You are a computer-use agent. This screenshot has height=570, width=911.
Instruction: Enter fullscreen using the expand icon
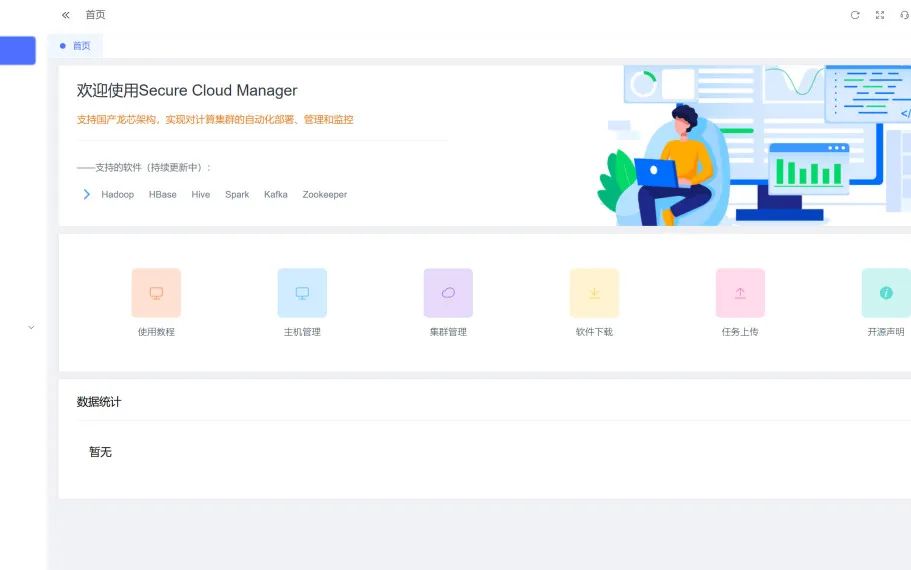(880, 15)
